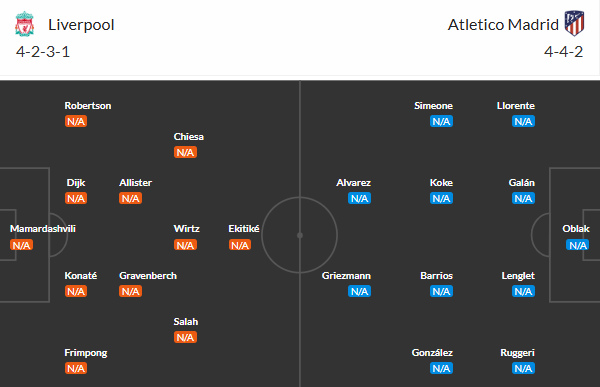Screen dimensions: 600x387
Task: Select Oblak's N/A rating badge
Action: 577,245
